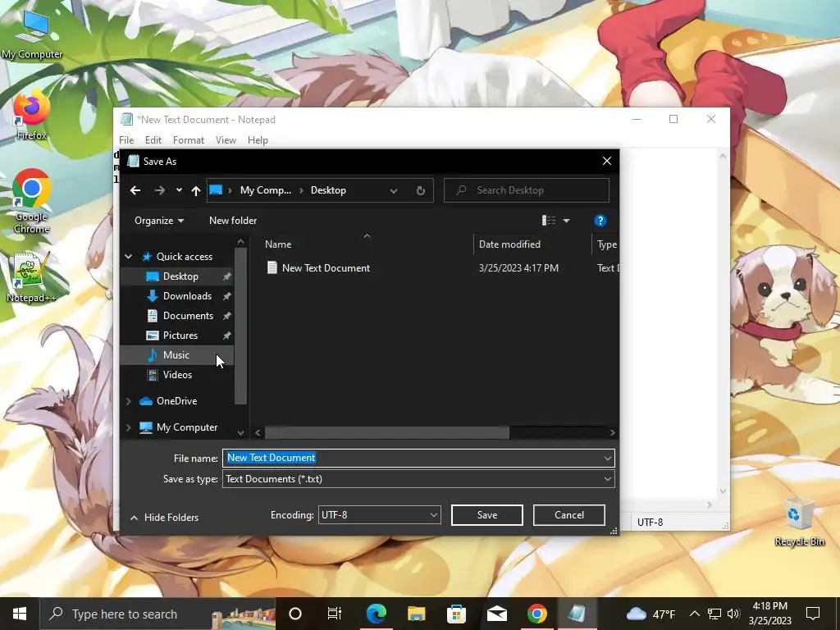Select My Computer desktop icon
This screenshot has height=630, width=840.
(x=32, y=34)
